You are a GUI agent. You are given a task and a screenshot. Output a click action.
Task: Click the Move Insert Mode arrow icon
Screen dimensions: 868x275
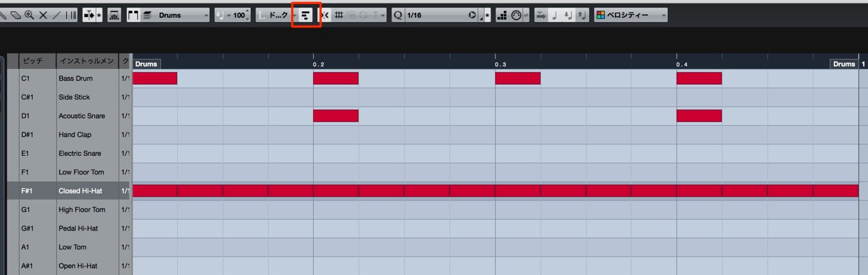(541, 15)
